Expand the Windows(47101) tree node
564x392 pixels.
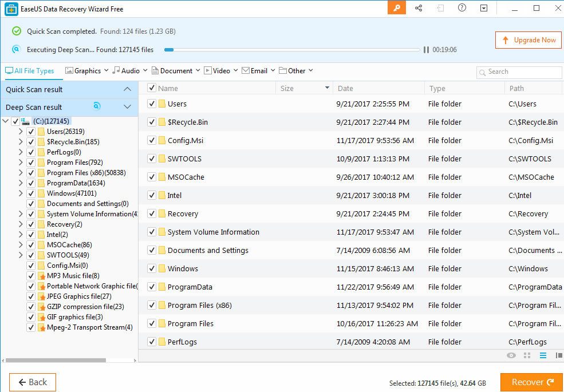(x=21, y=193)
